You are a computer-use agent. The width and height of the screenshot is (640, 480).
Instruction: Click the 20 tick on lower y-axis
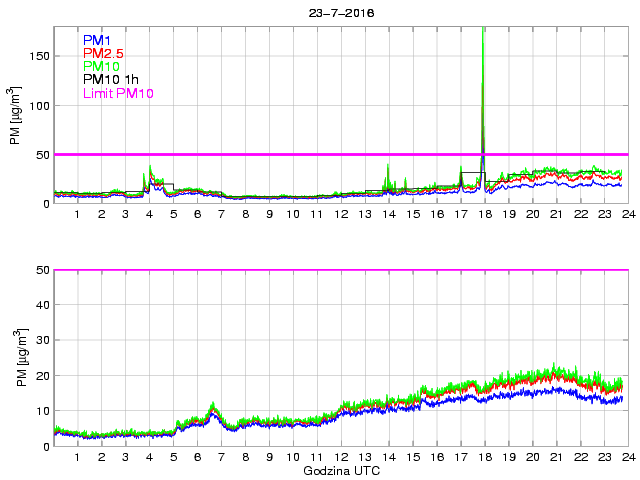point(43,375)
